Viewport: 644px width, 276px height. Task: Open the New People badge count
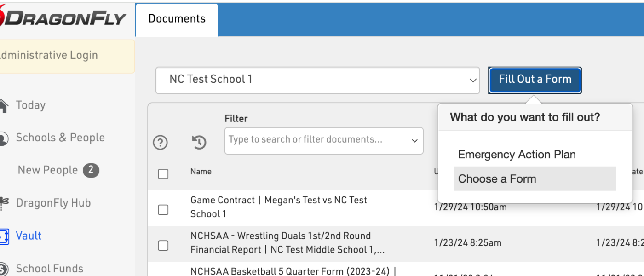(x=91, y=170)
